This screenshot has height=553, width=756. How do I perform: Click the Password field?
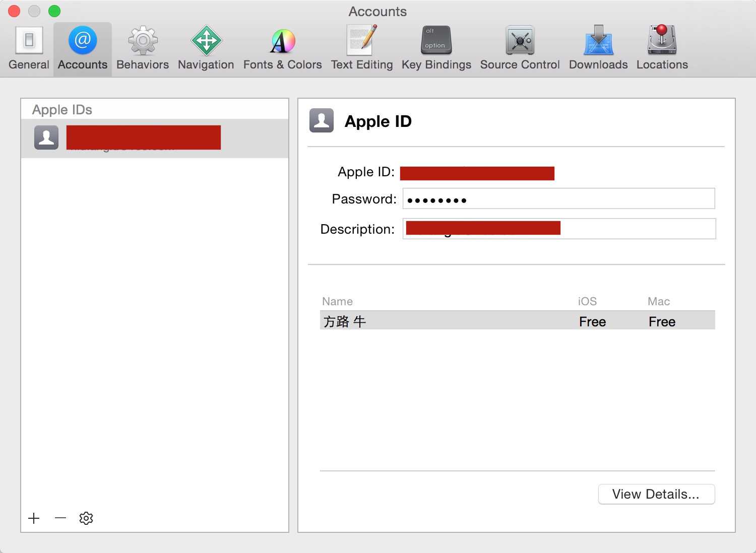558,198
